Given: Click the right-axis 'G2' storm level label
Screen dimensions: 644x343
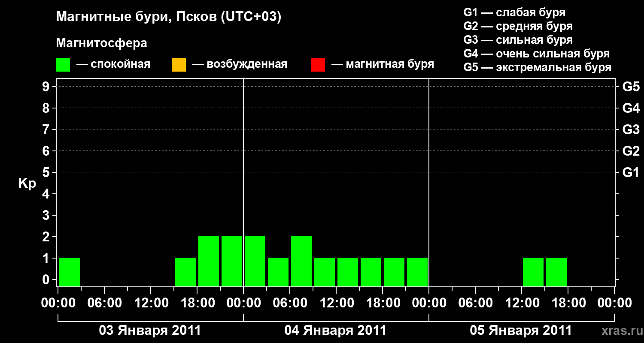Looking at the screenshot, I should [x=631, y=151].
